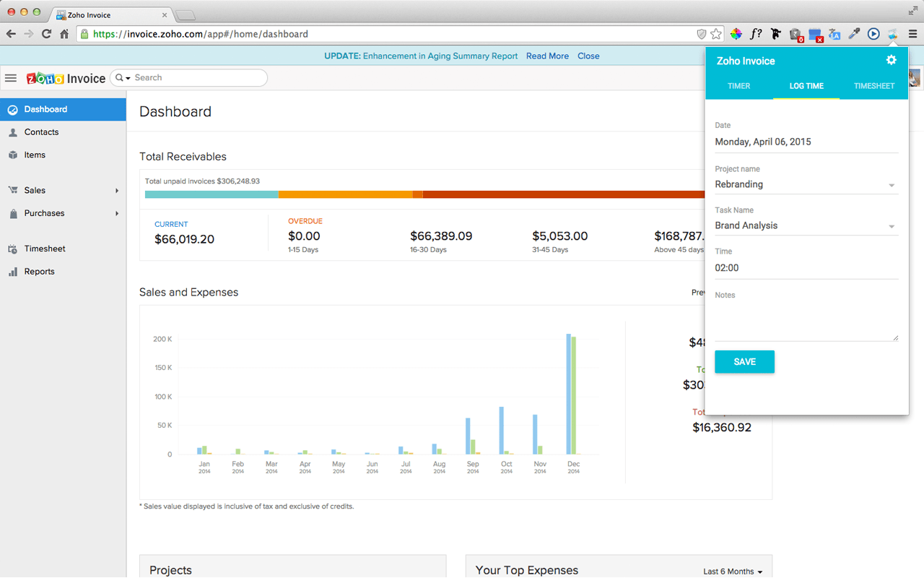Open Chrome's main menu icon

(912, 34)
